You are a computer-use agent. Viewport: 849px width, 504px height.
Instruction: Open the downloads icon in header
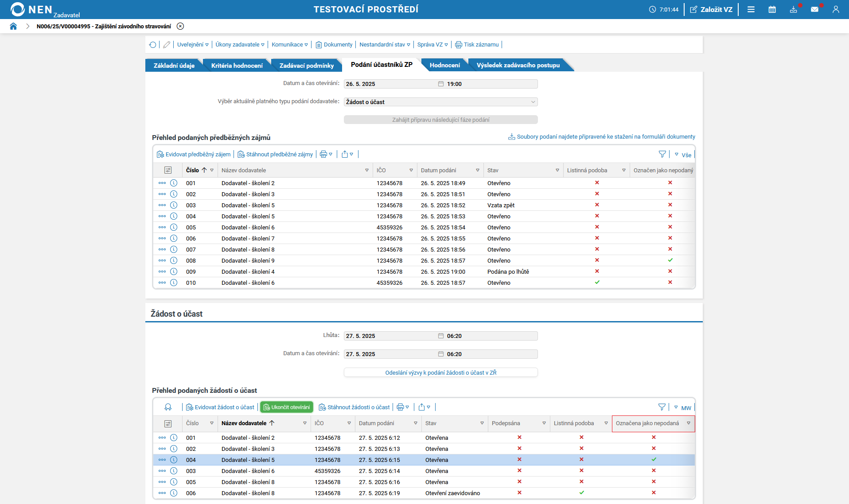793,9
